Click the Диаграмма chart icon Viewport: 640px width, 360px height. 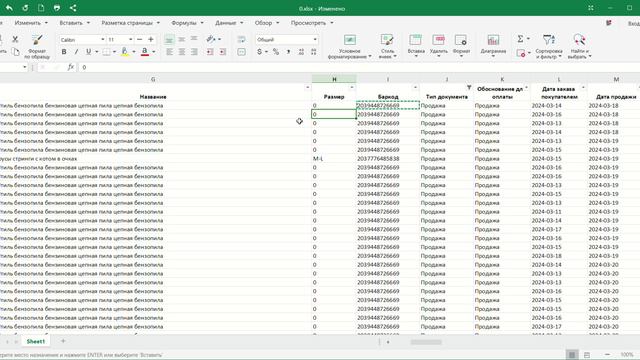click(493, 40)
